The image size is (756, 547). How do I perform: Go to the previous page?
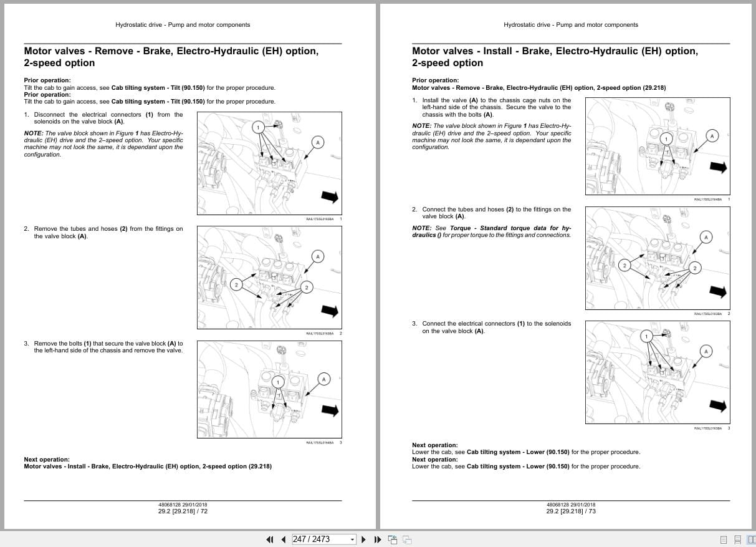point(284,540)
